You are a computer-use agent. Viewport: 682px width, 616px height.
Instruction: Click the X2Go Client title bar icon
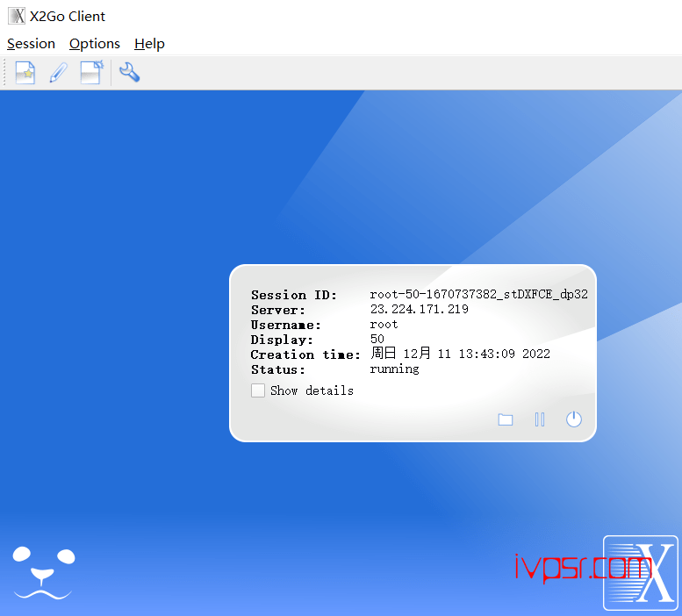(x=17, y=16)
